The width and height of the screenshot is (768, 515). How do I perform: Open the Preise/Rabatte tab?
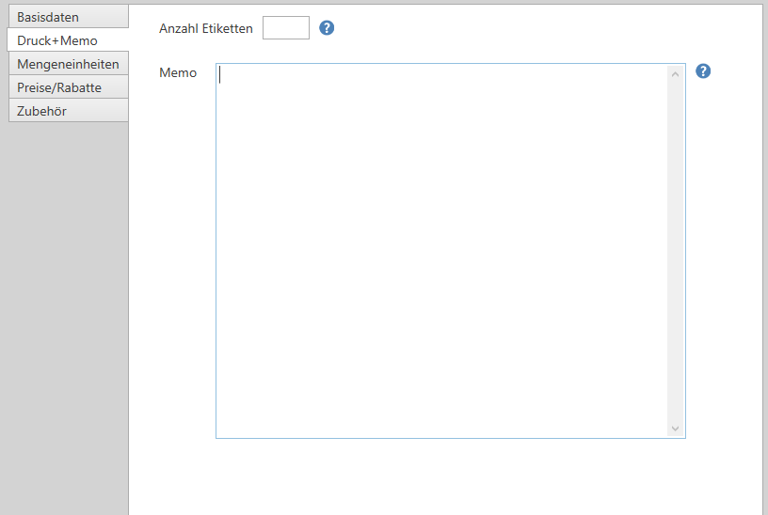click(69, 87)
